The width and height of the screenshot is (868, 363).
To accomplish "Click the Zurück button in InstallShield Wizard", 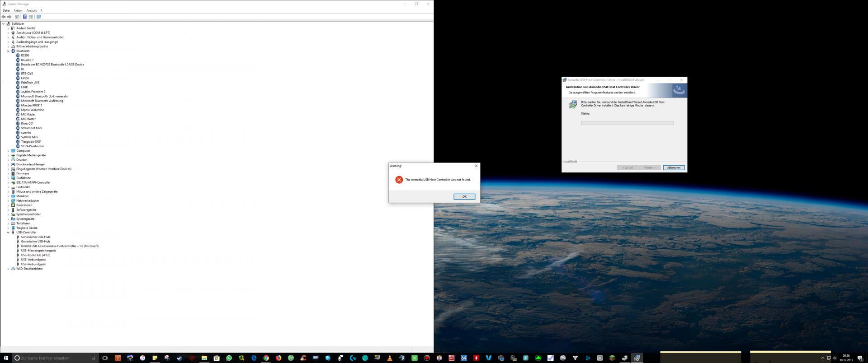I will [x=627, y=168].
